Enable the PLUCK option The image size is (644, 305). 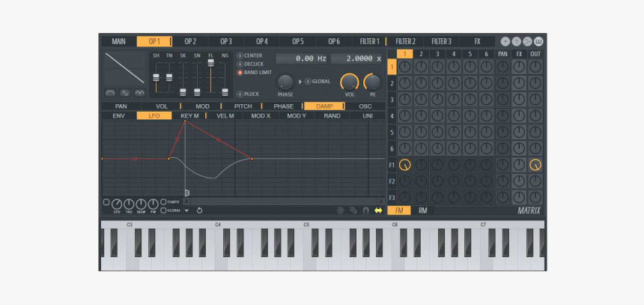pyautogui.click(x=240, y=94)
